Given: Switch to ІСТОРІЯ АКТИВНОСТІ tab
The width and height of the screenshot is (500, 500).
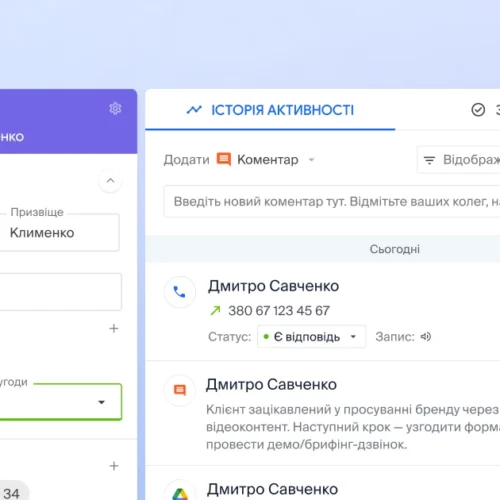Looking at the screenshot, I should (x=270, y=110).
